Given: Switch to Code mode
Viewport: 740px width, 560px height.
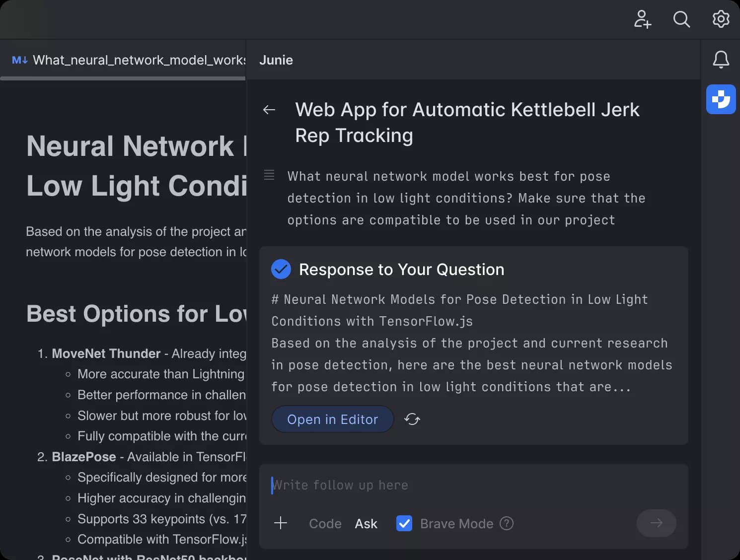Looking at the screenshot, I should (x=325, y=524).
